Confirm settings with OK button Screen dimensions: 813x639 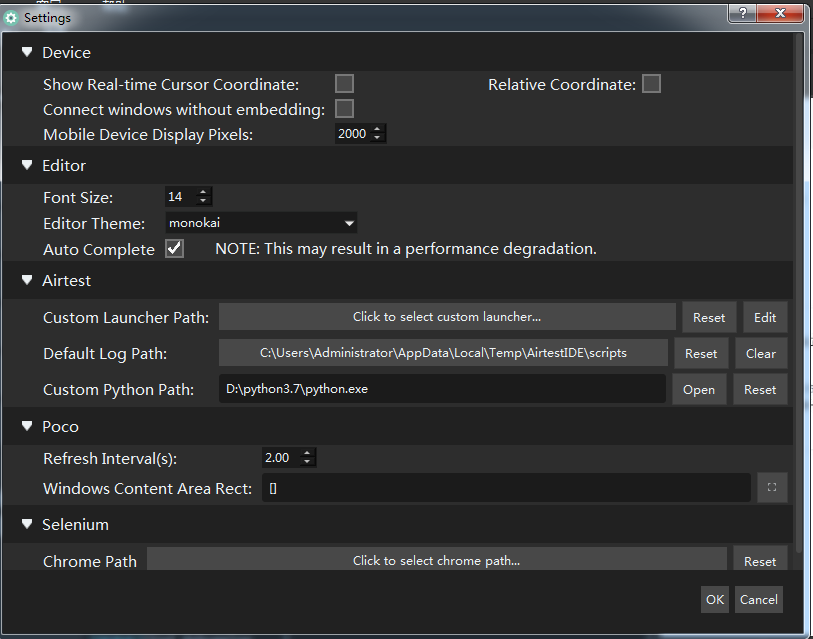(715, 600)
